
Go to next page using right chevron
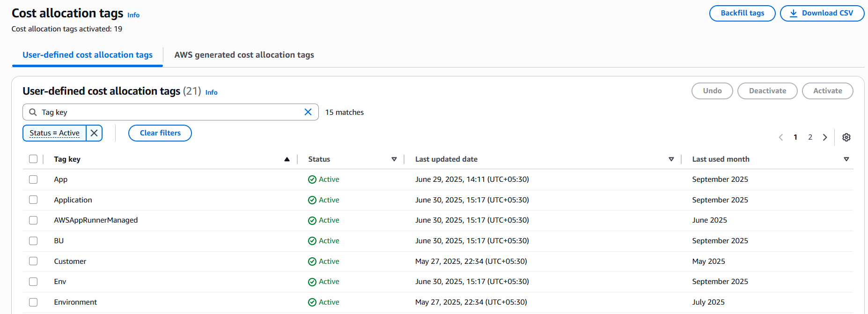pos(825,137)
